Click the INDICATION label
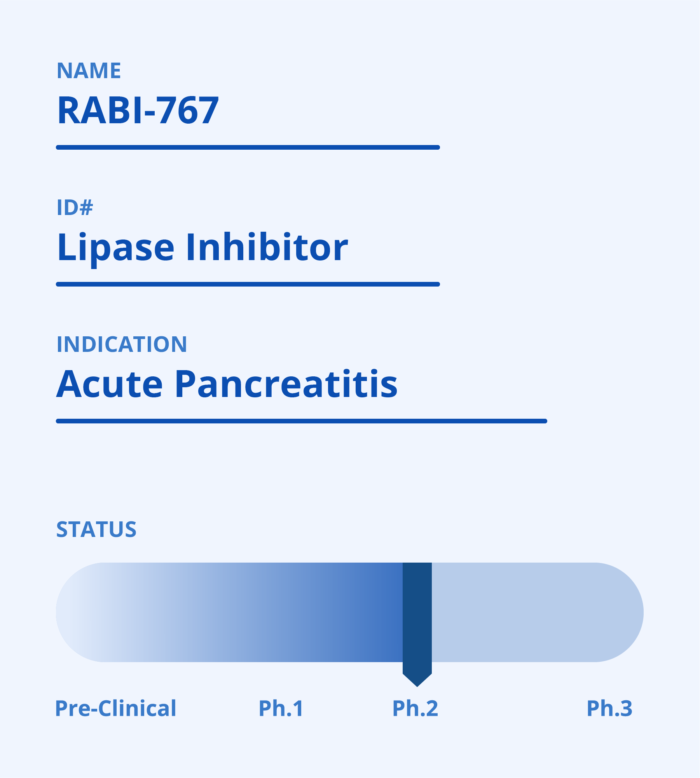The width and height of the screenshot is (700, 778). pyautogui.click(x=122, y=344)
